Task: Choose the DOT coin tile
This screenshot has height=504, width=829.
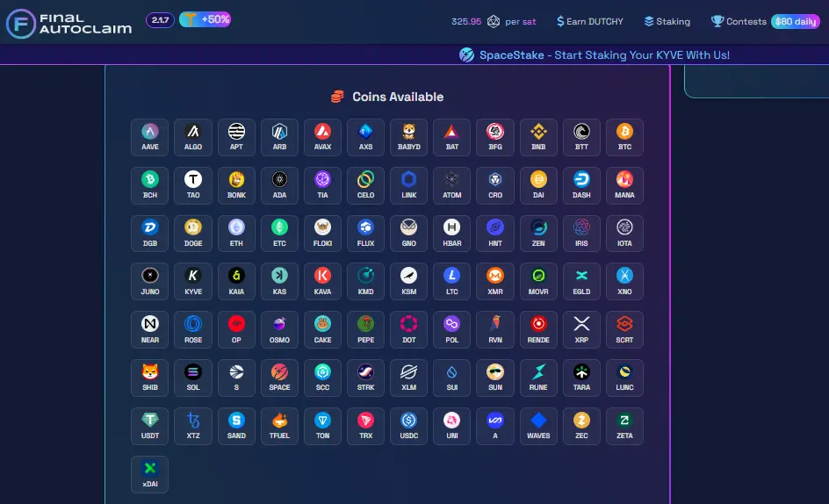Action: click(x=408, y=330)
